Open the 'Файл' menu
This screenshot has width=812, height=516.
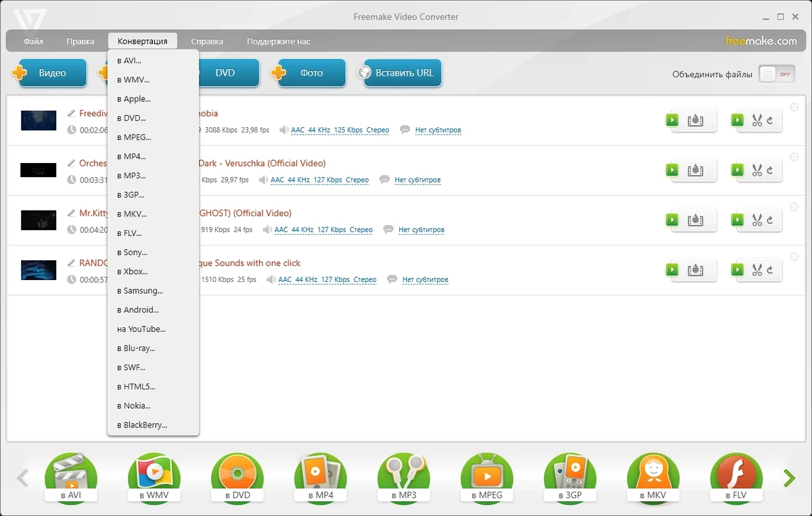coord(33,41)
